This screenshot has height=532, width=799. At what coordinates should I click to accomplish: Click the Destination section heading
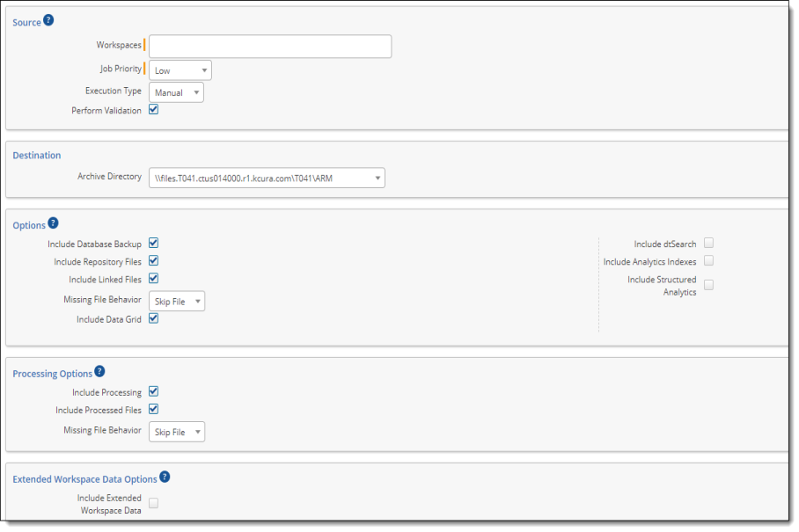37,156
